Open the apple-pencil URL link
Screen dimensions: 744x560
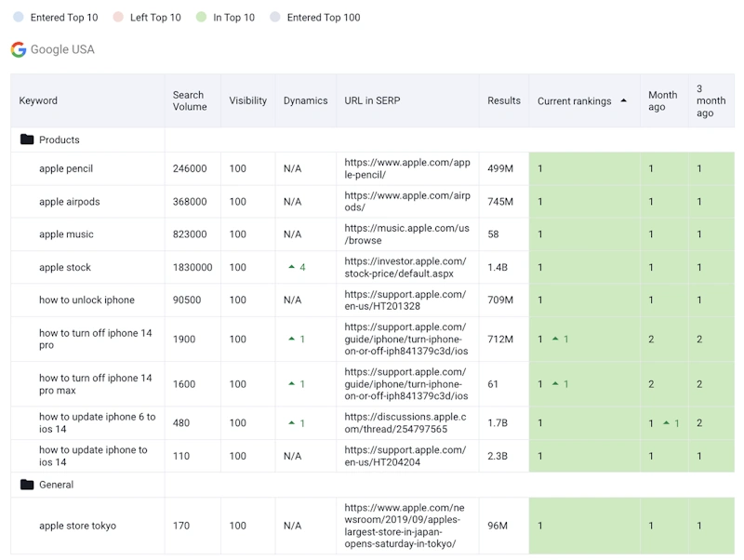[407, 168]
